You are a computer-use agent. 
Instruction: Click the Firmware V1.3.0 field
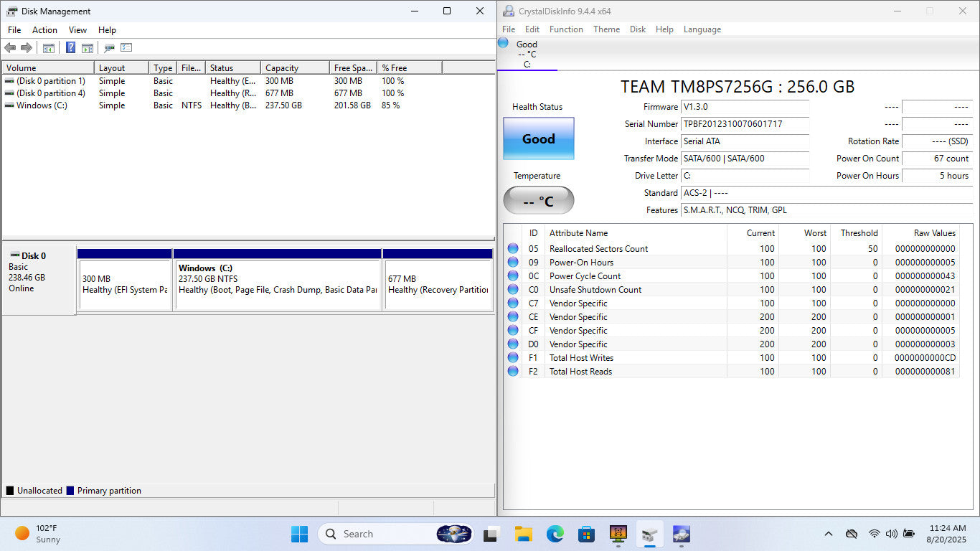point(745,107)
